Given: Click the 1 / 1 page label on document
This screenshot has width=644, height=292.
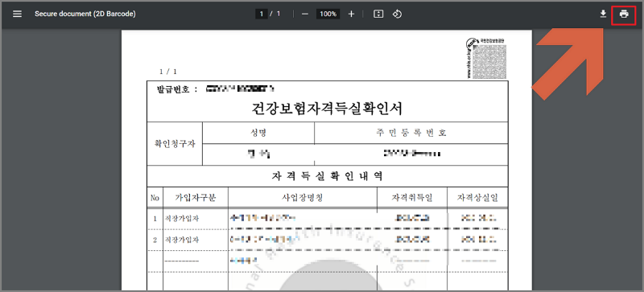Looking at the screenshot, I should 168,72.
